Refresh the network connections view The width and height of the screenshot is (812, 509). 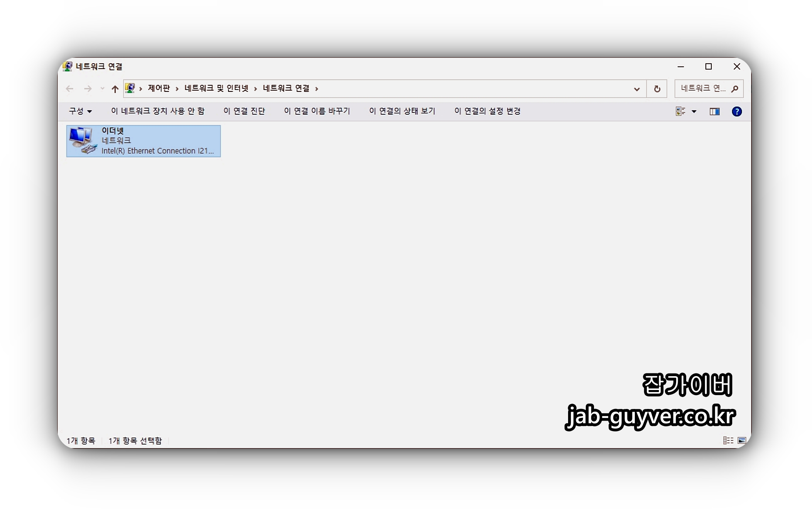(x=657, y=89)
